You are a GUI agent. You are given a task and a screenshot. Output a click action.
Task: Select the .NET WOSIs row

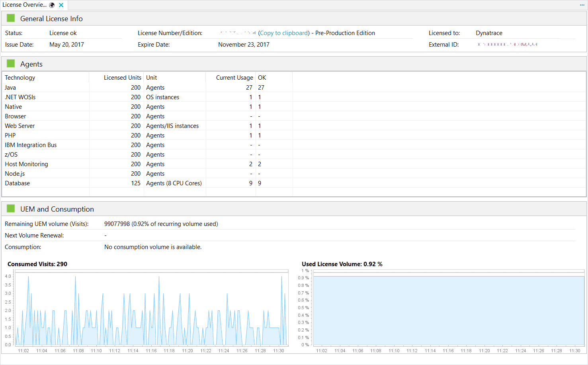[x=294, y=97]
